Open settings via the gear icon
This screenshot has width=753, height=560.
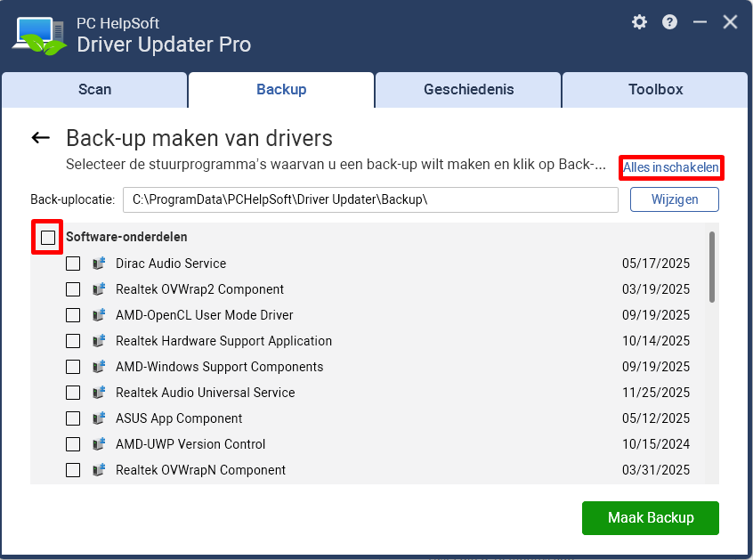[639, 22]
